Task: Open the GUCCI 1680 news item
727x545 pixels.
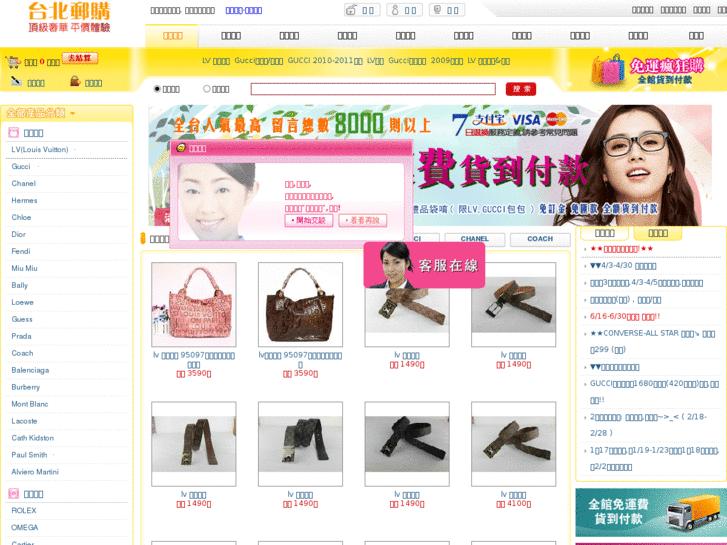Action: click(654, 392)
